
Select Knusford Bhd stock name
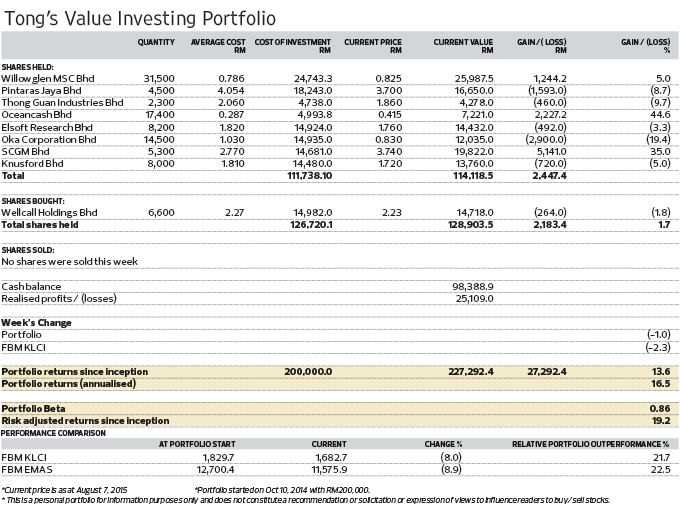tap(32, 164)
